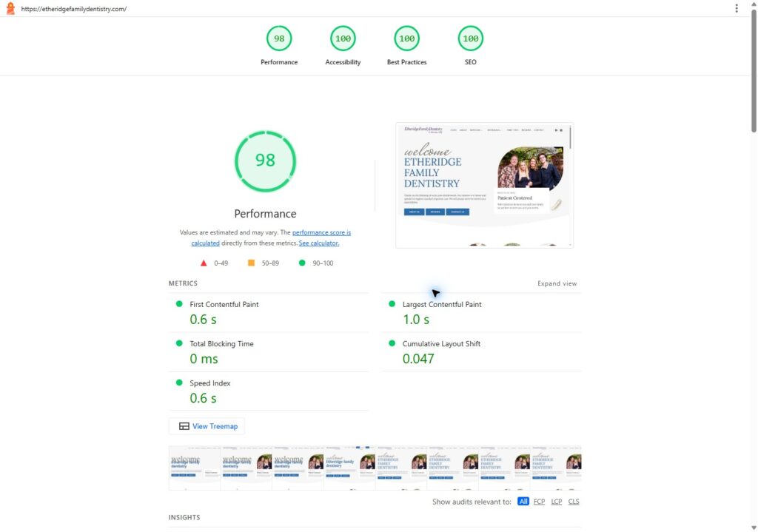The image size is (758, 532).
Task: Click the METRICS section heading
Action: point(183,283)
